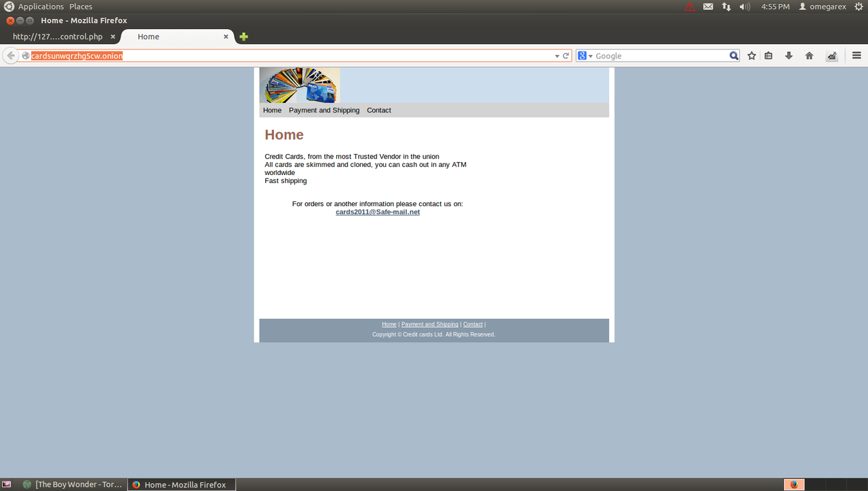This screenshot has width=868, height=491.
Task: Reload the page with the refresh icon
Action: click(x=566, y=56)
